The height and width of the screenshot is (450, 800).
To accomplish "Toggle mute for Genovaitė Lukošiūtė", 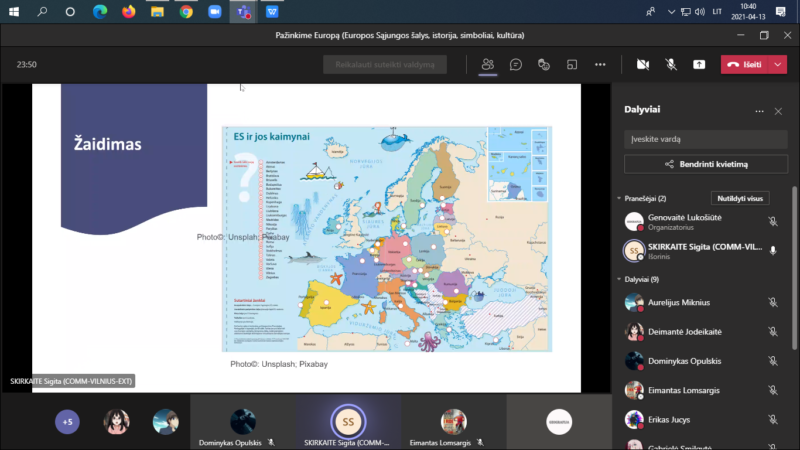I will pyautogui.click(x=773, y=222).
